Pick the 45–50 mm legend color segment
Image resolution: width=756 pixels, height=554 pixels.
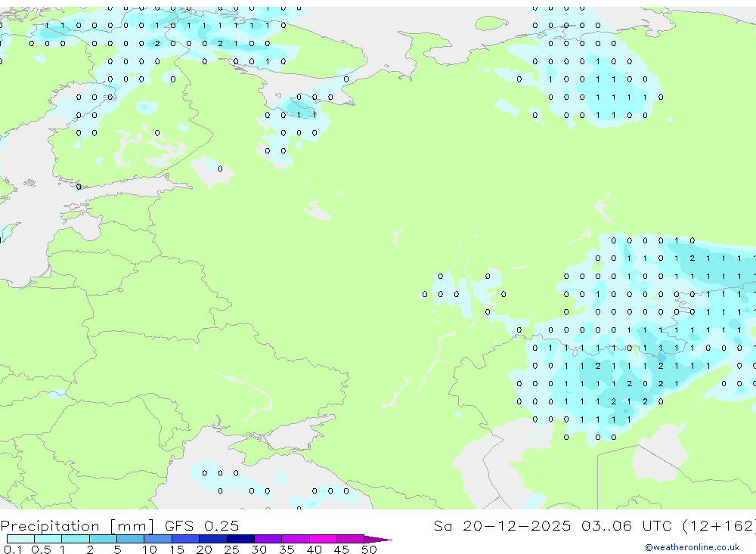(x=351, y=539)
